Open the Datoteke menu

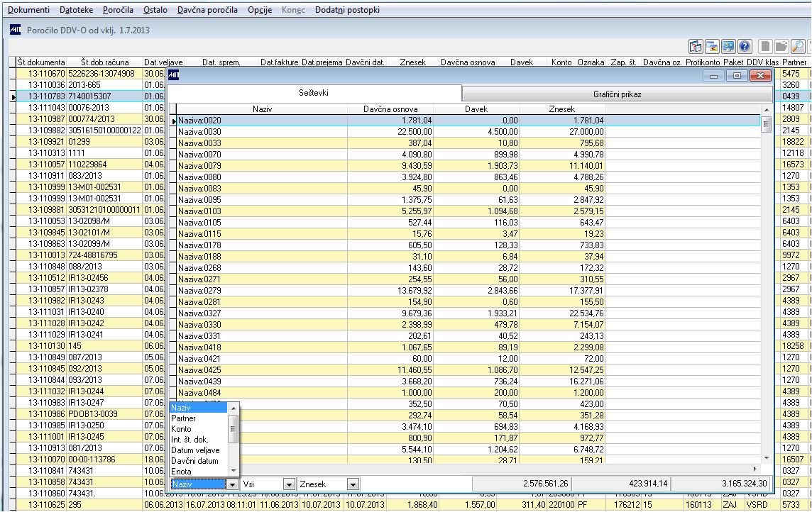pos(76,10)
